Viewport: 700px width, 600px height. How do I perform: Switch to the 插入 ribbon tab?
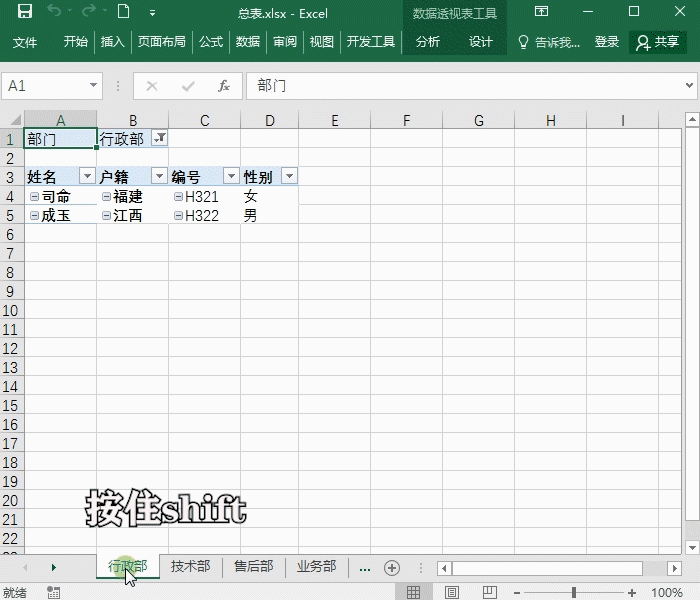[x=112, y=42]
